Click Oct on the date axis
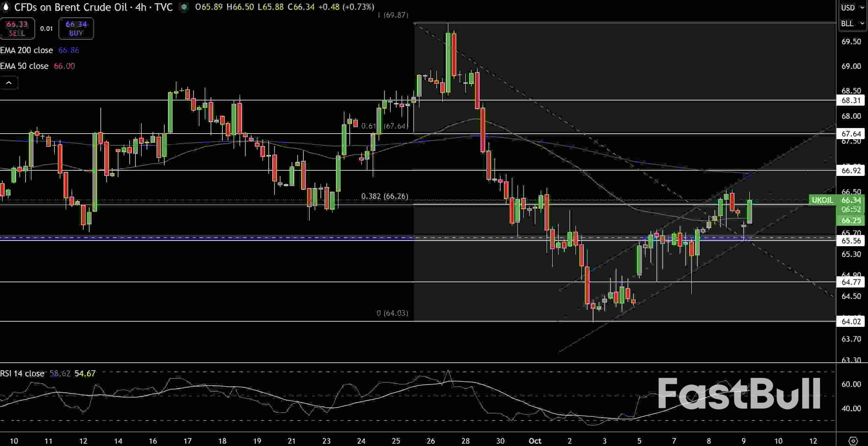The height and width of the screenshot is (446, 868). [535, 441]
